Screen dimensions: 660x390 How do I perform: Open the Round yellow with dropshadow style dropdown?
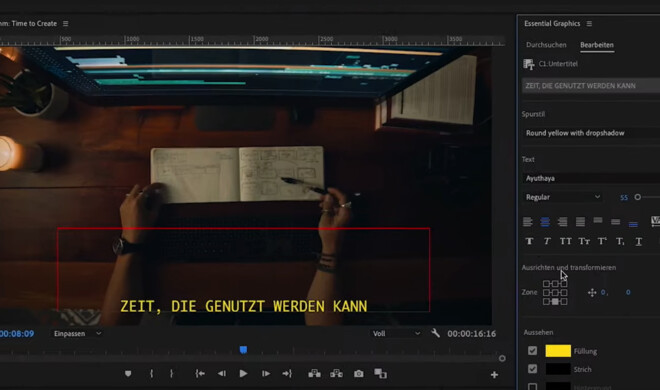[591, 133]
